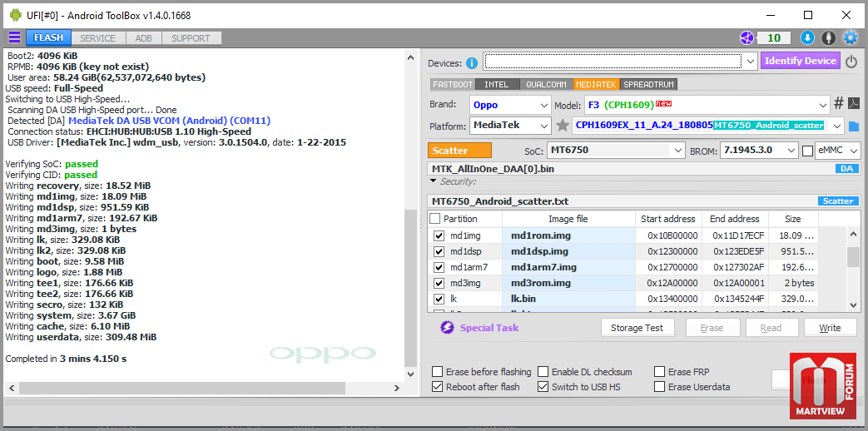The image size is (868, 431).
Task: Expand the Security section triangle
Action: pos(434,181)
